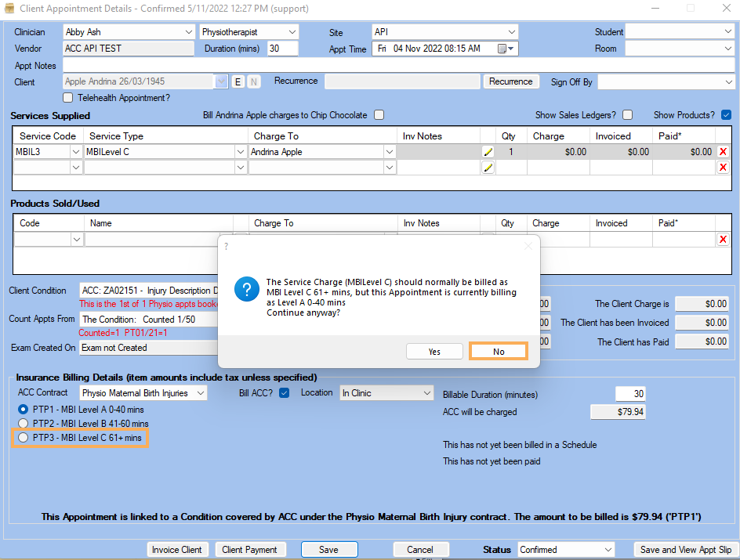Delete the MBIL3 service row with red X
The height and width of the screenshot is (560, 740).
coord(723,152)
